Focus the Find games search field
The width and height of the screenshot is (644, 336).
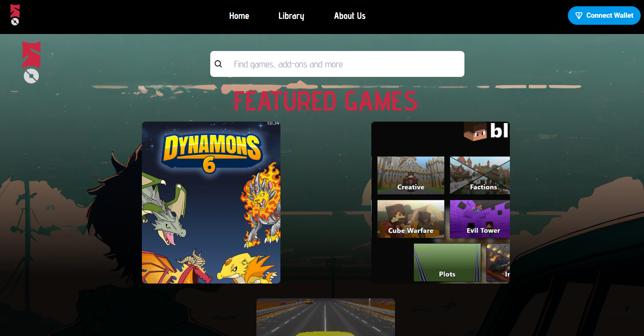pos(344,64)
